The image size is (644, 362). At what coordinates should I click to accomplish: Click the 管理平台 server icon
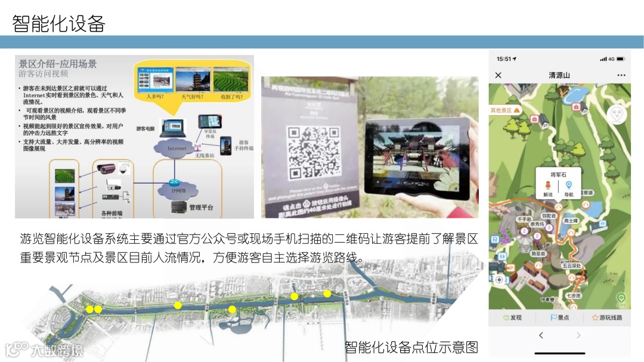179,207
